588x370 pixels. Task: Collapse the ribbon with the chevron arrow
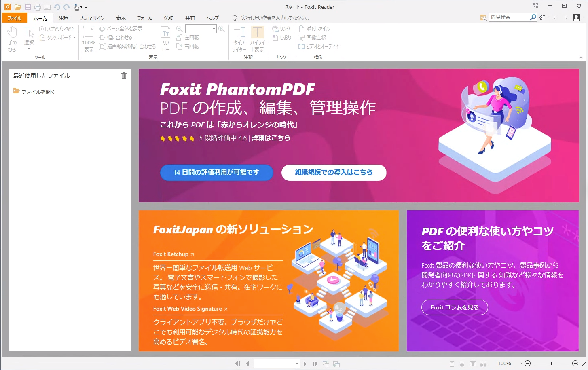pyautogui.click(x=581, y=57)
